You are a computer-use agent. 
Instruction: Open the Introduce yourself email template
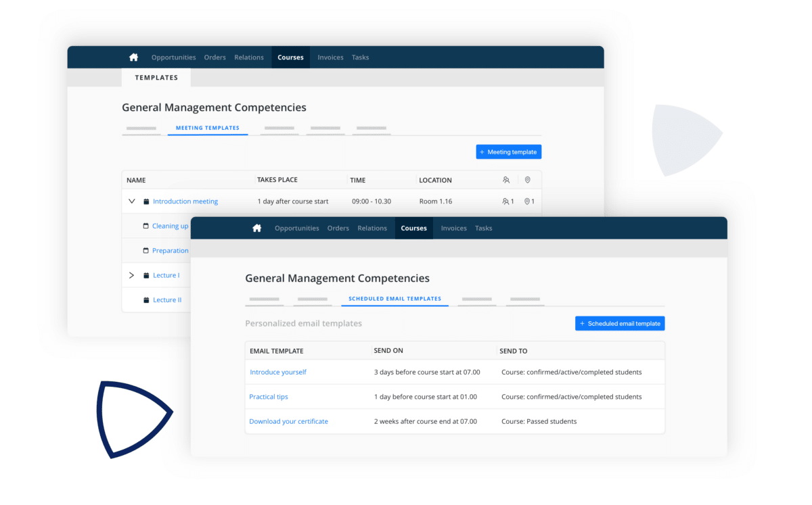pyautogui.click(x=278, y=372)
